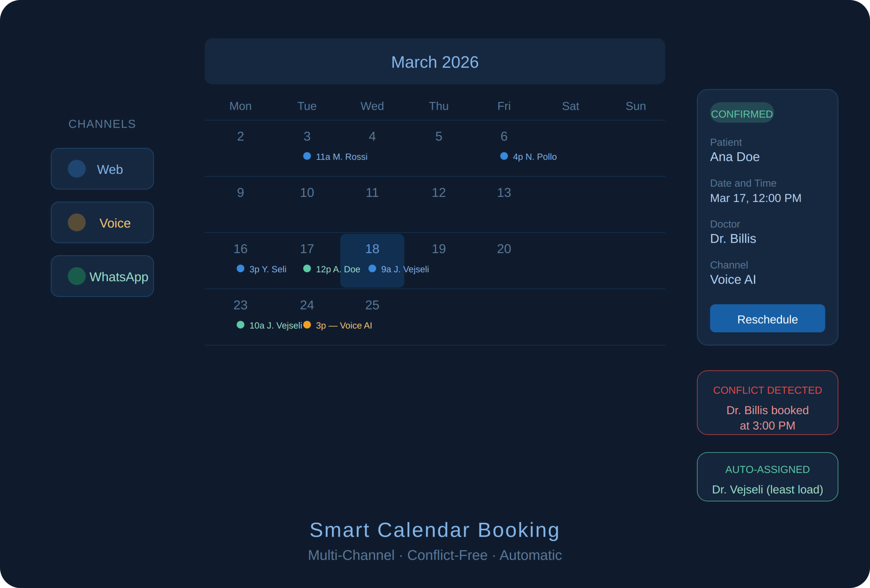Click the green dot beside 12p A. Doe
The image size is (870, 588).
(307, 269)
